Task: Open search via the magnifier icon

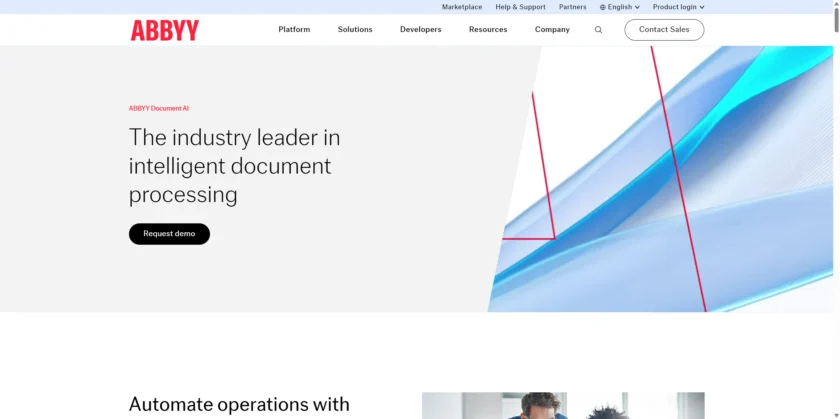Action: tap(598, 30)
